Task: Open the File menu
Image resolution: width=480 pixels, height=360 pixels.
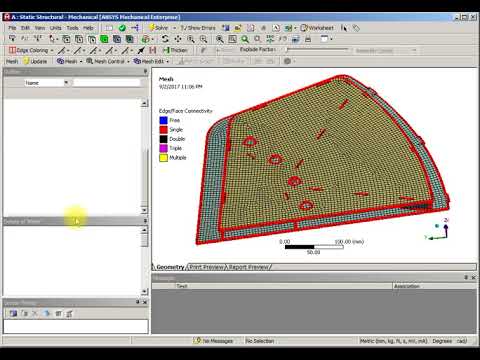Action: (12, 28)
